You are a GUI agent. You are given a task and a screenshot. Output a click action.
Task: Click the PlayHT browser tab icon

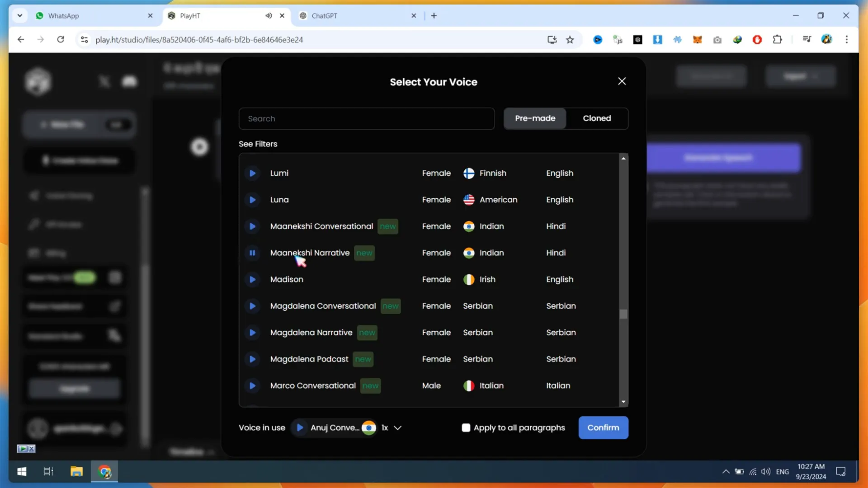pos(173,15)
